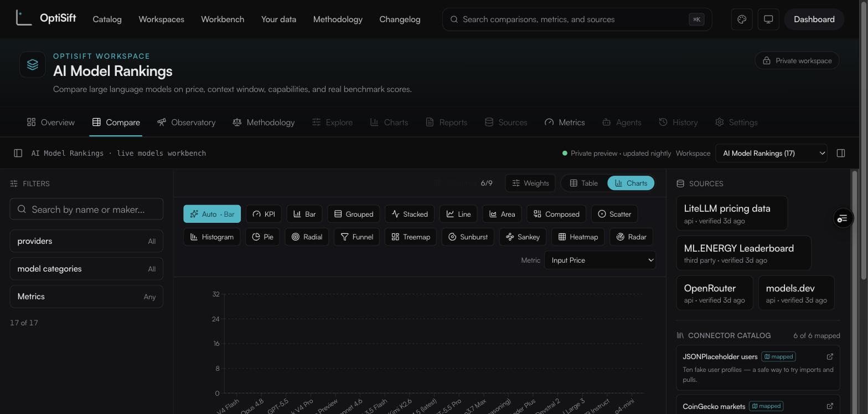Open CoinGecko markets external link icon
The width and height of the screenshot is (868, 414).
pos(830,406)
